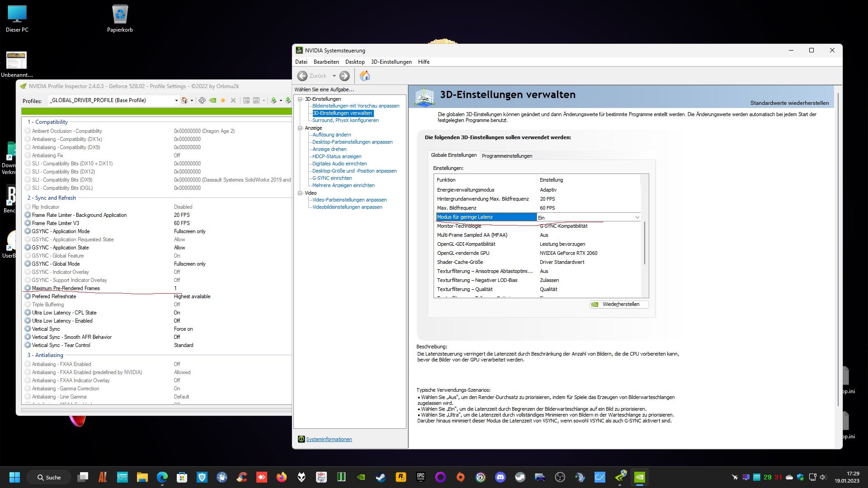Image resolution: width=868 pixels, height=488 pixels.
Task: Open G-SYNC einrichten
Action: coord(332,178)
